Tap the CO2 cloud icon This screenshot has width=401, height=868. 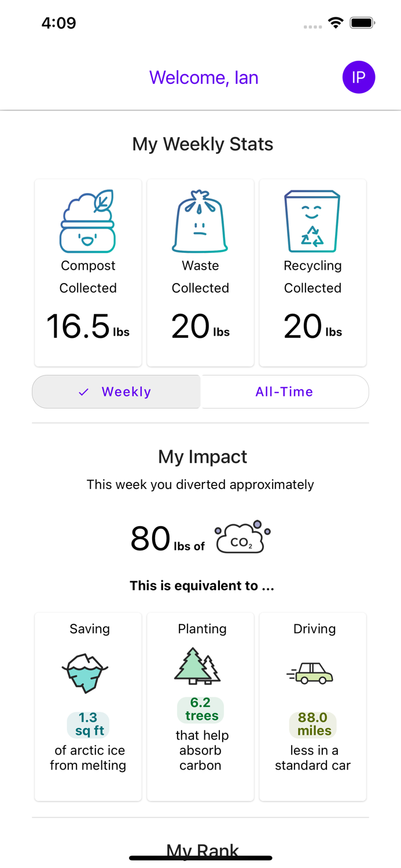pyautogui.click(x=242, y=537)
